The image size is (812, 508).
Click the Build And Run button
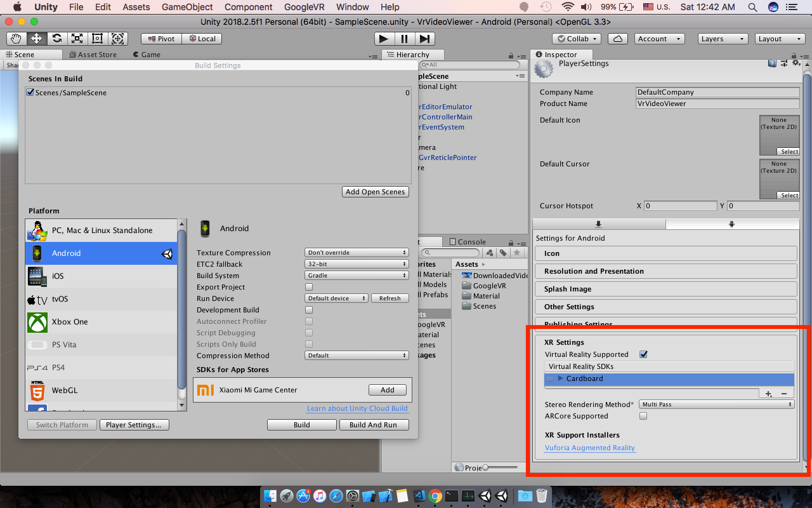[374, 425]
